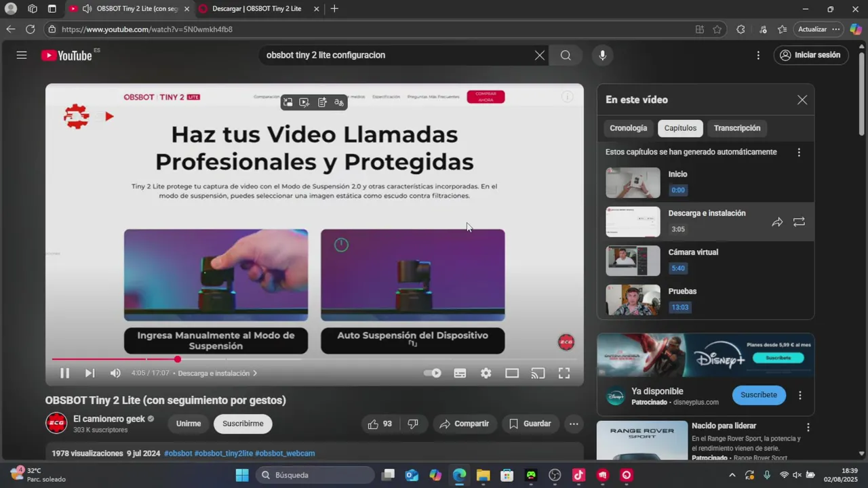Share the 'Descarga e instalación' chapter
This screenshot has width=868, height=488.
(x=777, y=222)
